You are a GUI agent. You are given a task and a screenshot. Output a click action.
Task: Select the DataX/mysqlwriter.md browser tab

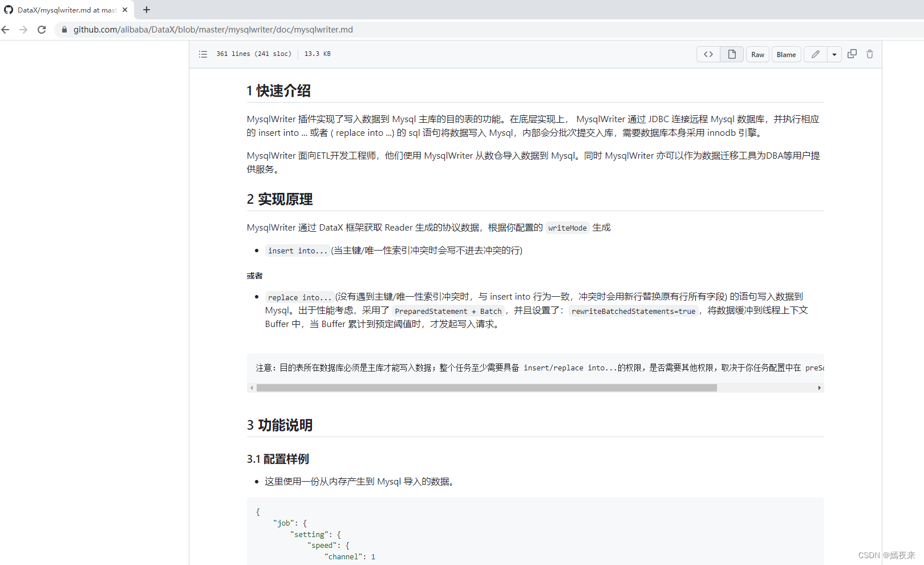(x=67, y=10)
